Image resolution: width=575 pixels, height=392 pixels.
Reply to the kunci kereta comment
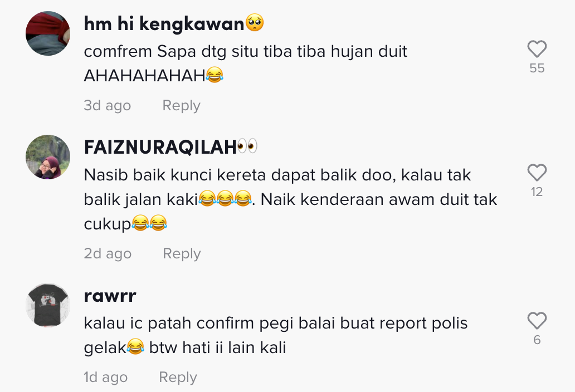(182, 253)
